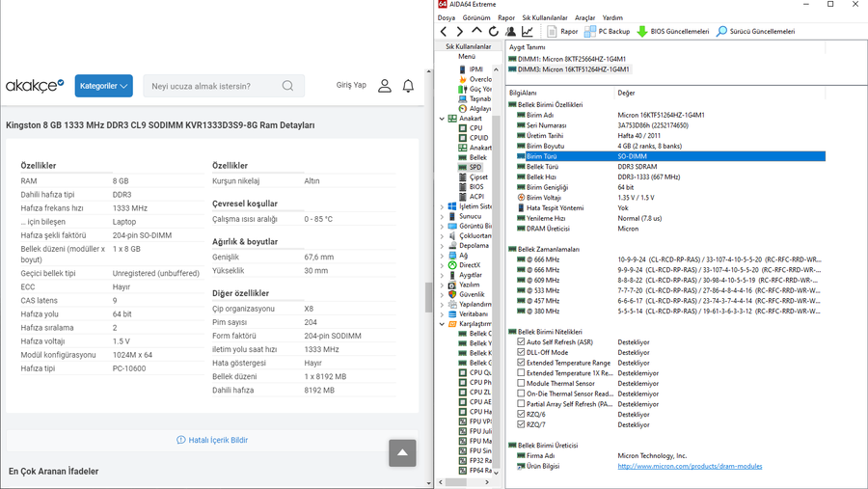Open the akakçe user account icon
The image size is (868, 489).
[385, 86]
